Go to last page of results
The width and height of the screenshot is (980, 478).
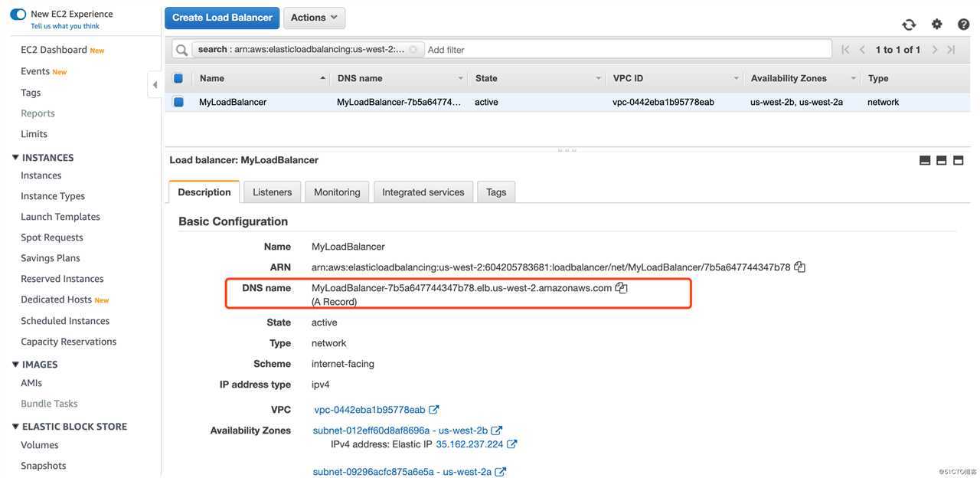pyautogui.click(x=952, y=50)
